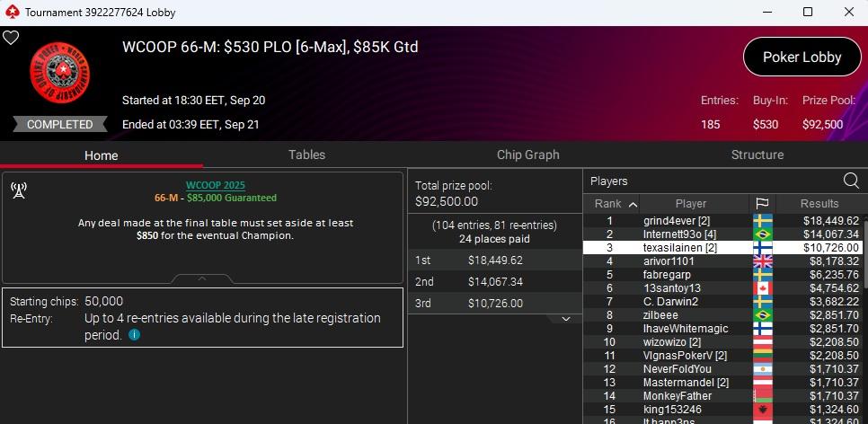Click Sweden flag next to grind4ever

762,221
